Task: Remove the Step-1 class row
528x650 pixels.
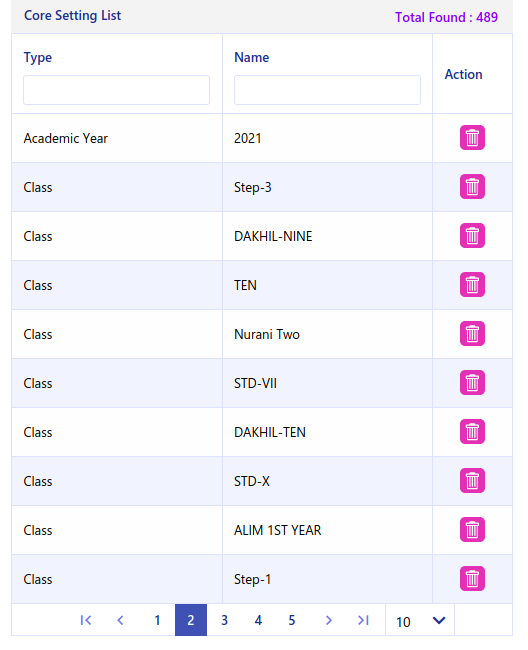Action: [472, 578]
